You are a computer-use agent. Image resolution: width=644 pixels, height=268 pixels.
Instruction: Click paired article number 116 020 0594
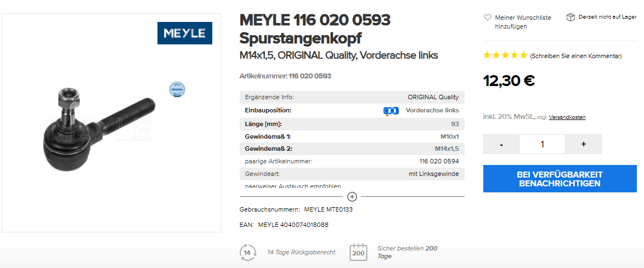click(439, 161)
